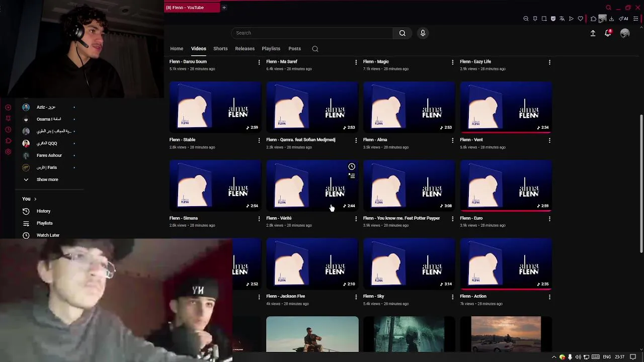644x362 pixels.
Task: Select the Videos channel tab
Action: coord(199,49)
